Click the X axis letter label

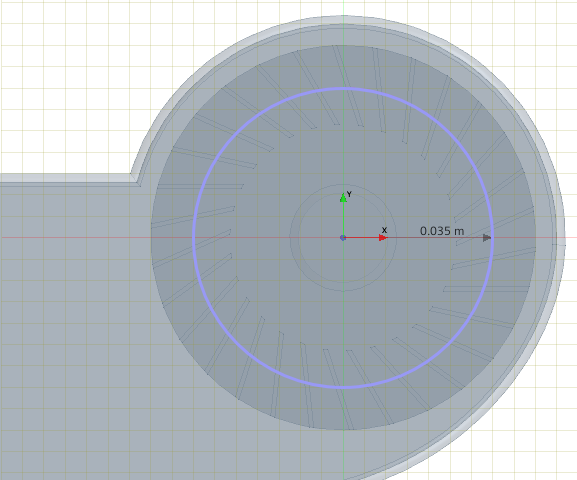tap(385, 230)
